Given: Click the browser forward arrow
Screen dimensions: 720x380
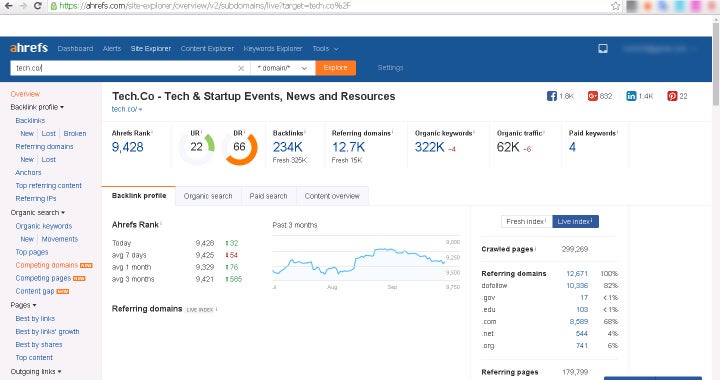Looking at the screenshot, I should 23,6.
